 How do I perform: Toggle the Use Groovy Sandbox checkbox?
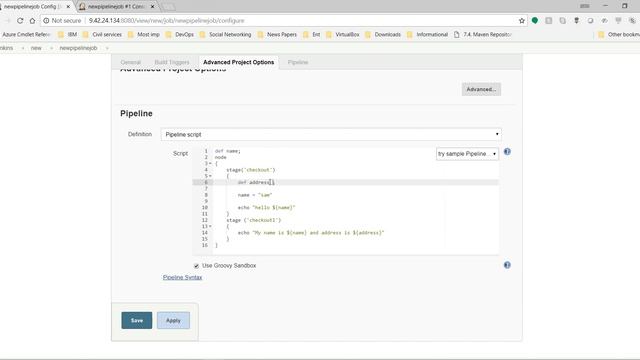pos(196,266)
